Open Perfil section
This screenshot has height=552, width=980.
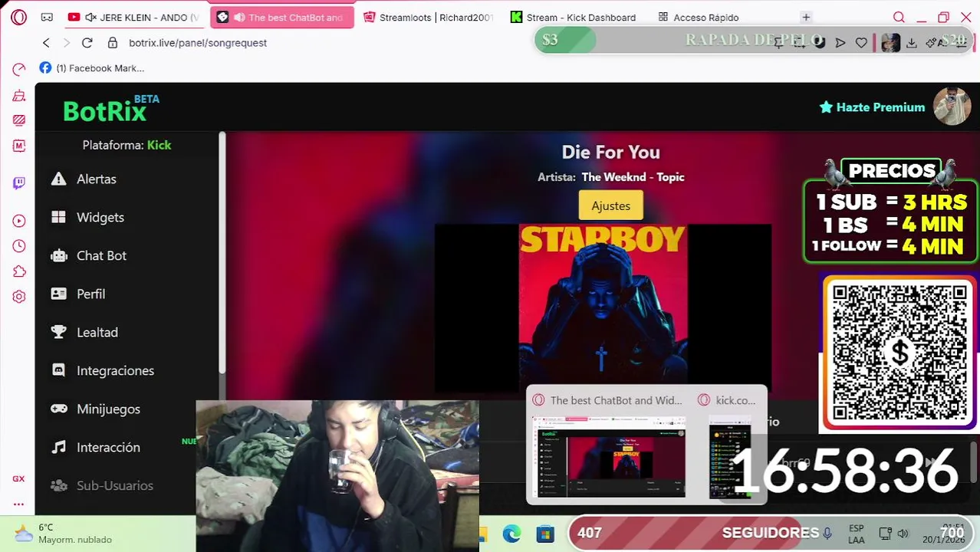[90, 294]
